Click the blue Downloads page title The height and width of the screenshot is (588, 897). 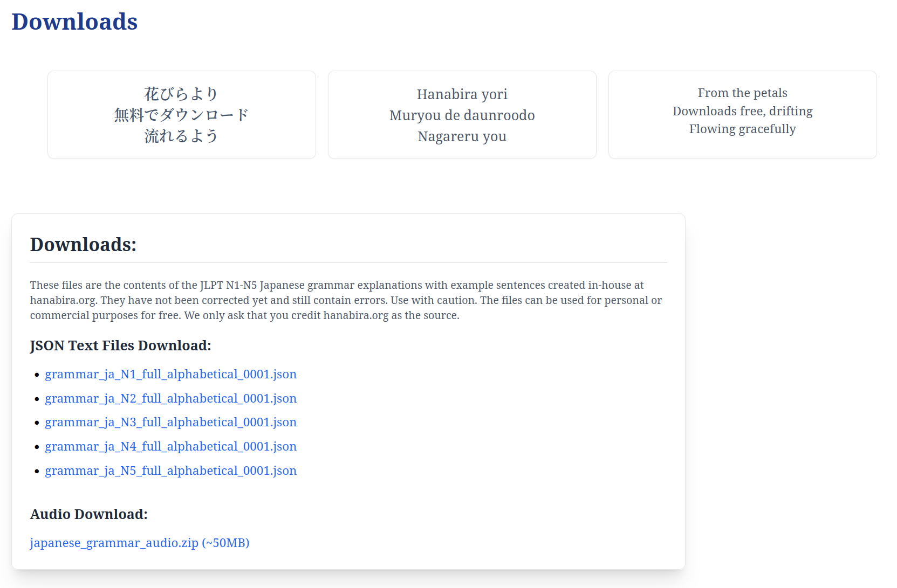(74, 22)
